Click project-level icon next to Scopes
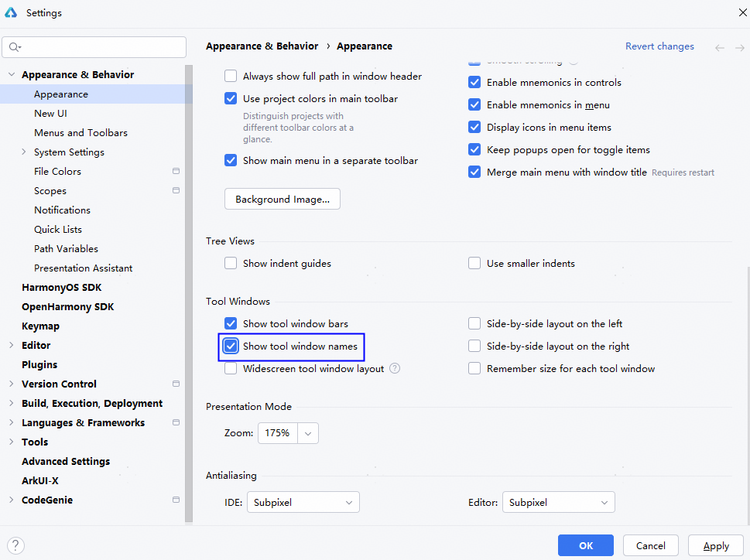Screen dimensions: 750x560 pyautogui.click(x=176, y=191)
